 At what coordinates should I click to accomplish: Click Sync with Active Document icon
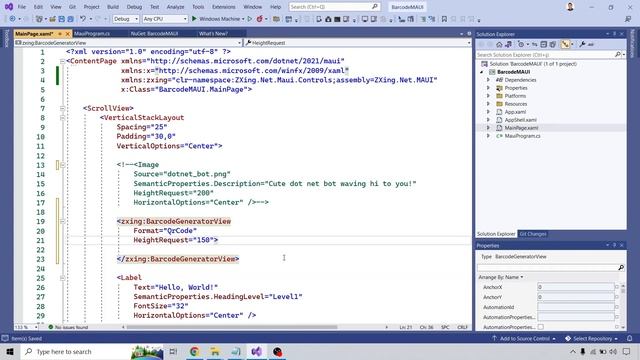point(534,44)
